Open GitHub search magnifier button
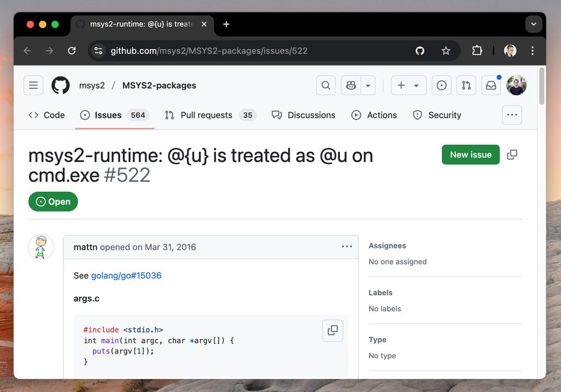The width and height of the screenshot is (561, 392). (x=325, y=85)
